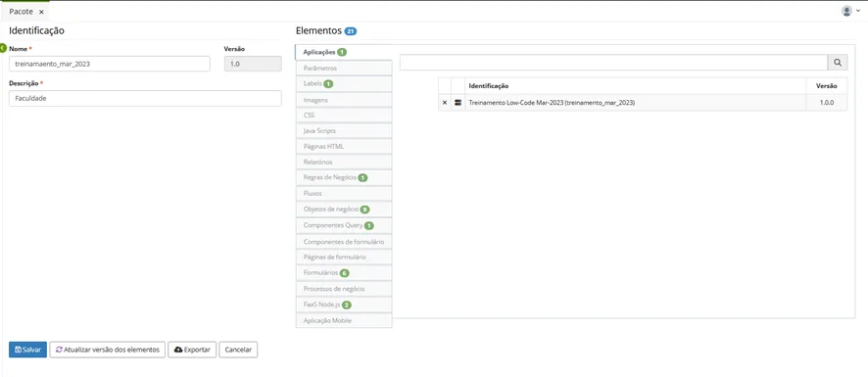Click the Salvar button
868x377 pixels.
tap(27, 350)
